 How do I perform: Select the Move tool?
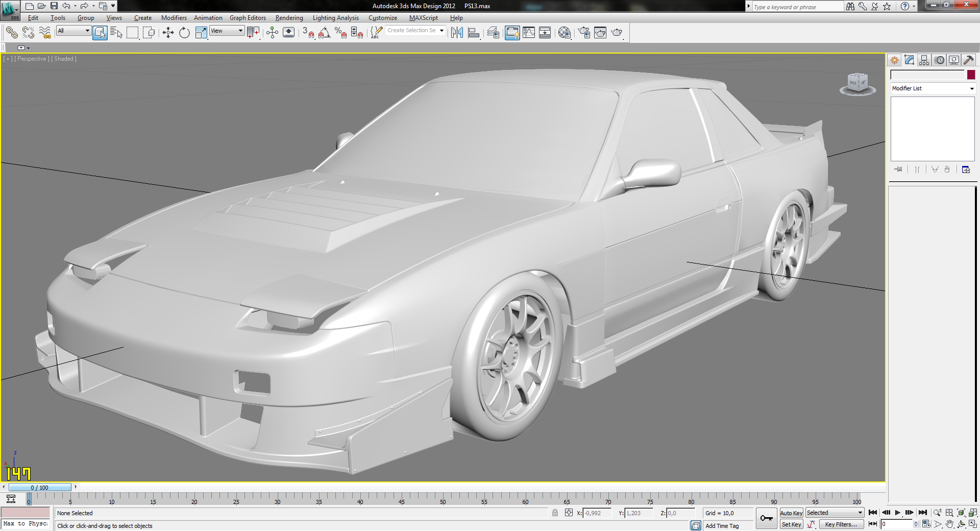point(168,33)
